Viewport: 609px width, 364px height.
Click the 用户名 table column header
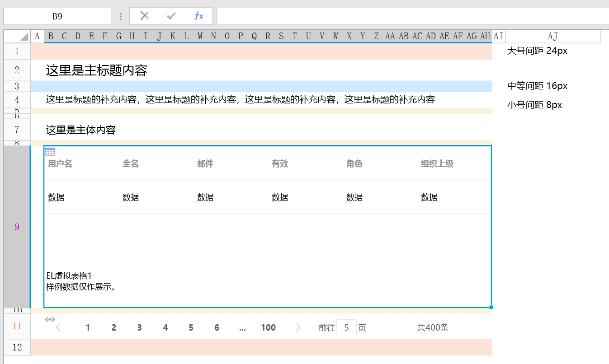[60, 163]
